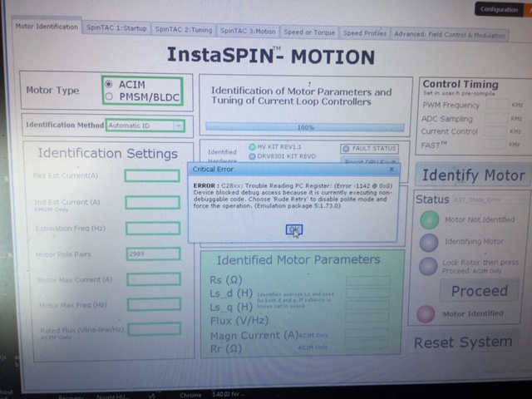Viewport: 532px width, 399px height.
Task: Click the Res Est Current input field
Action: [x=152, y=175]
